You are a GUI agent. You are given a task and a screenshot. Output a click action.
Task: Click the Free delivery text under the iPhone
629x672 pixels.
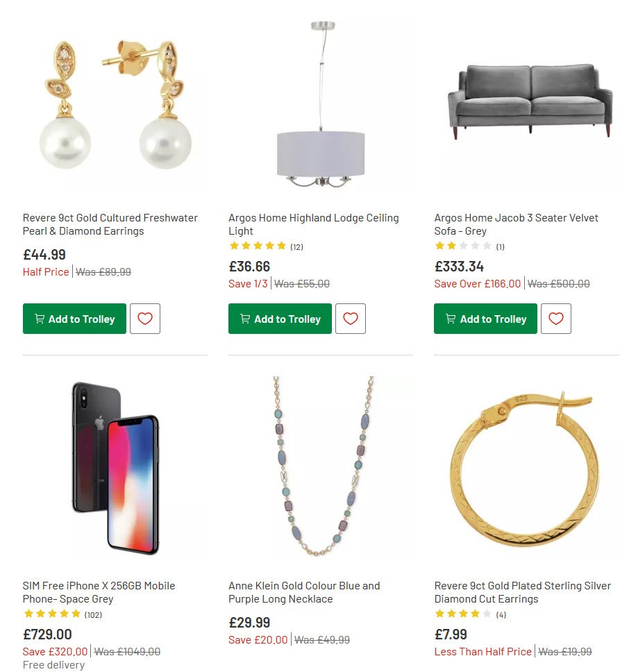point(53,664)
